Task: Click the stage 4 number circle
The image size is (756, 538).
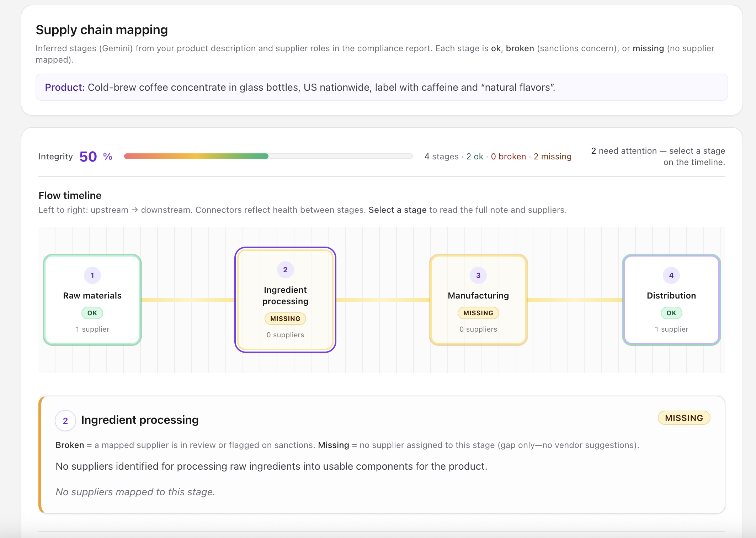Action: click(671, 275)
